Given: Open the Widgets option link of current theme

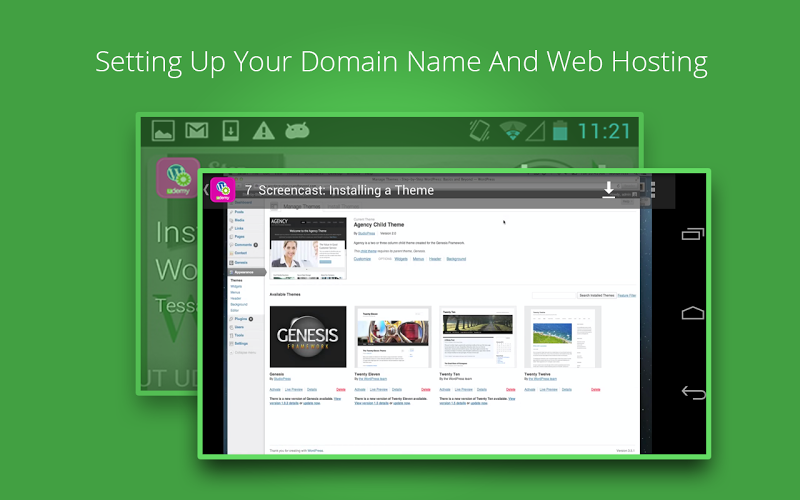Looking at the screenshot, I should pyautogui.click(x=401, y=259).
